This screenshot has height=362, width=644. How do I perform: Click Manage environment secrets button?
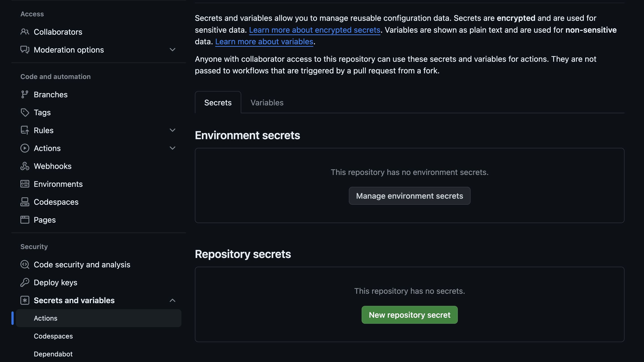tap(409, 196)
